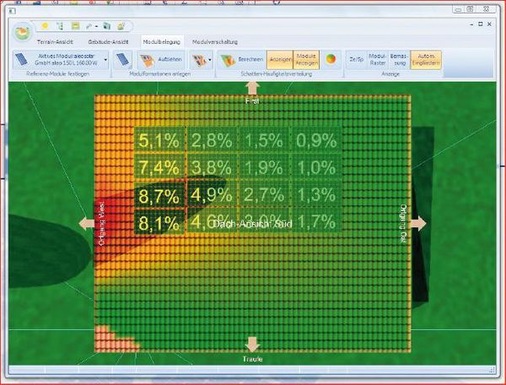Viewport: 506px width, 385px height.
Task: Click the yellow panel icon in quick access toolbar
Action: (75, 26)
